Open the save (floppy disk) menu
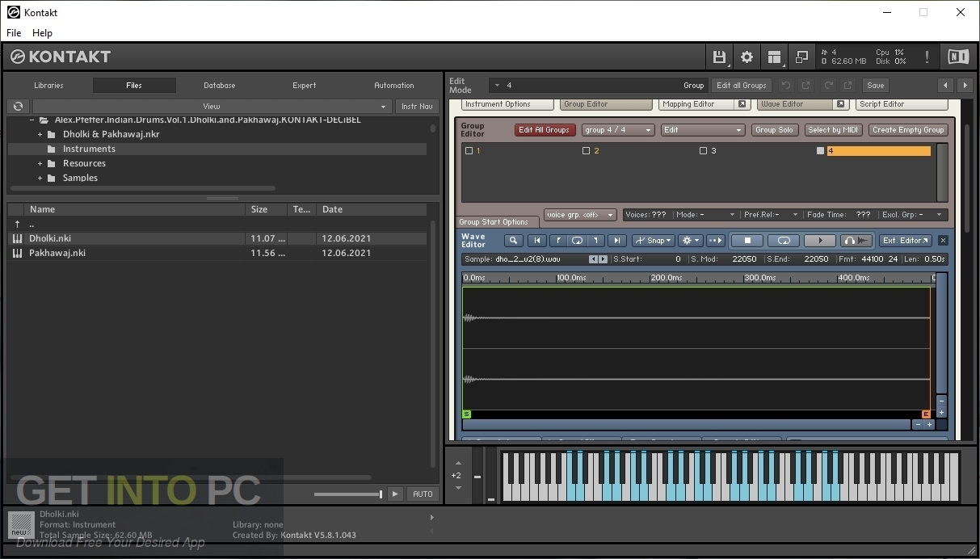The image size is (980, 559). [x=719, y=57]
